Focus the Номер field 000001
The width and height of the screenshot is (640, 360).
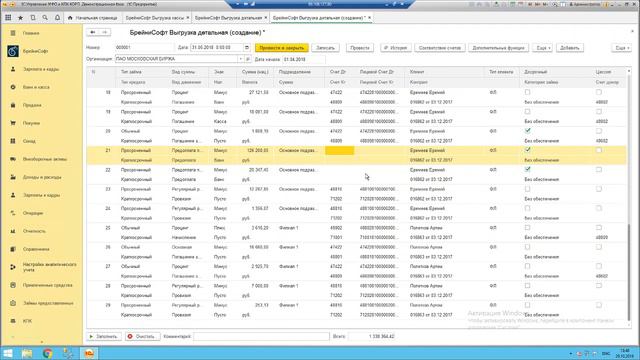pyautogui.click(x=144, y=48)
